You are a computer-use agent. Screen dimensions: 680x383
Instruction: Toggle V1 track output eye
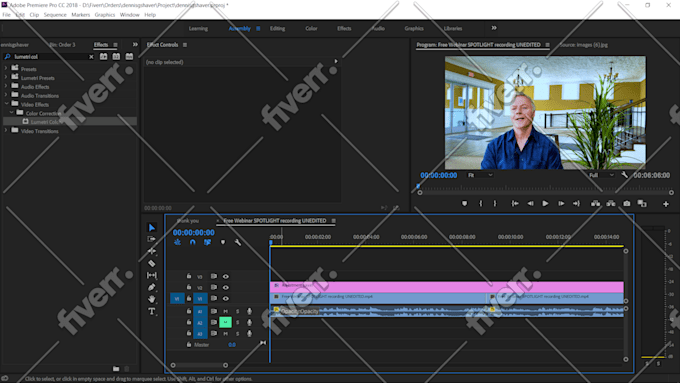(x=226, y=298)
